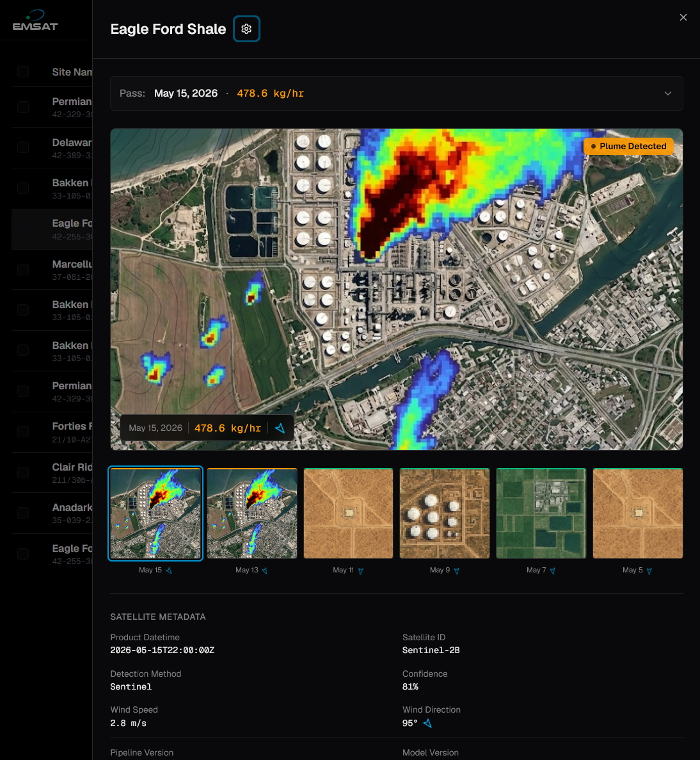
Task: Check the Clair Ridge row checkbox
Action: pyautogui.click(x=23, y=473)
